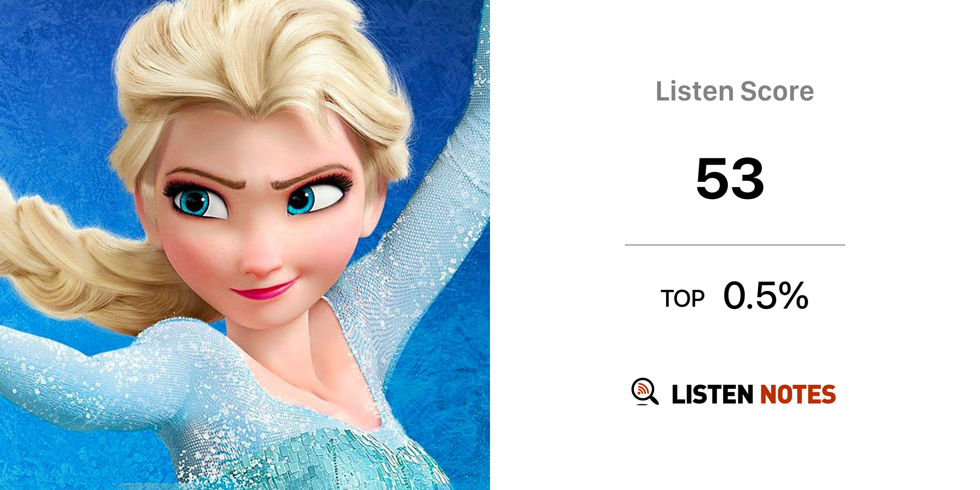Viewport: 980px width, 490px height.
Task: Click the eye nearest the braid
Action: 197,201
